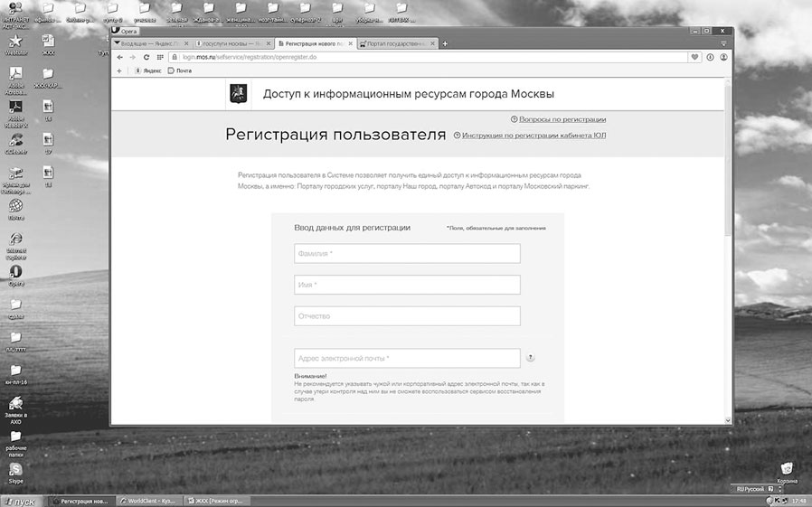Open the new tab plus button
812x507 pixels.
[445, 43]
